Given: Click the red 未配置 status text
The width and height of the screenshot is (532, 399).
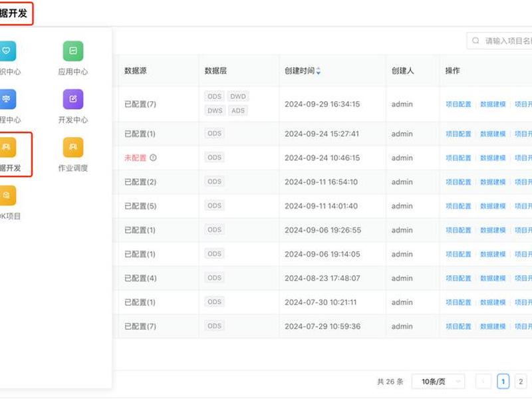Looking at the screenshot, I should pos(136,158).
